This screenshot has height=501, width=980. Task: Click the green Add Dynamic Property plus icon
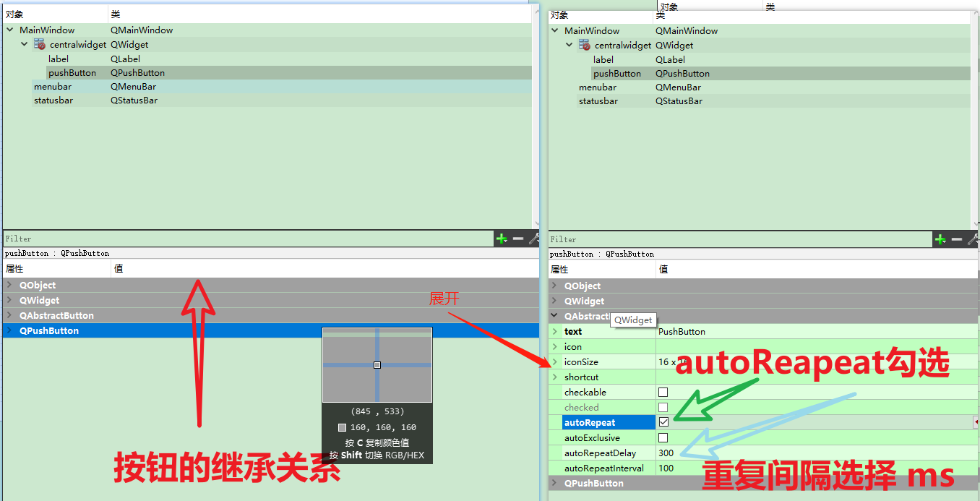click(x=940, y=239)
